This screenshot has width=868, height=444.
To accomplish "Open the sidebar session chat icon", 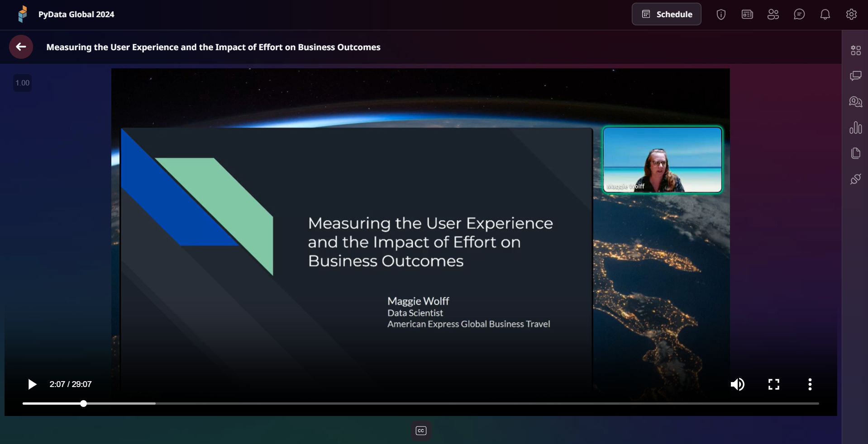I will point(855,76).
